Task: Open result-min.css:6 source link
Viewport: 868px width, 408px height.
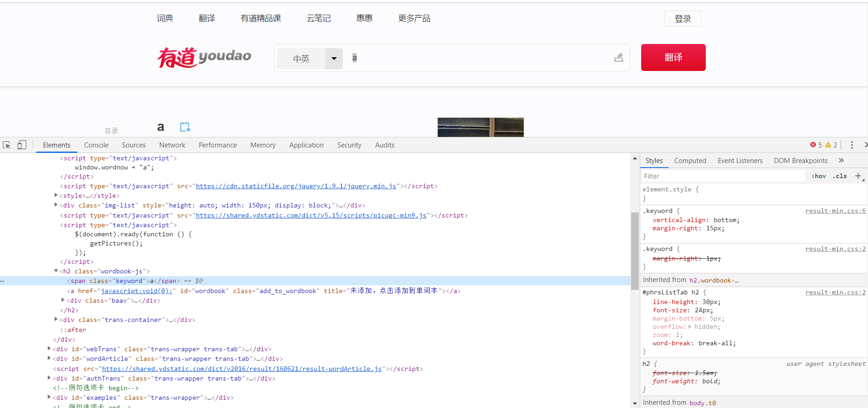Action: [x=835, y=211]
